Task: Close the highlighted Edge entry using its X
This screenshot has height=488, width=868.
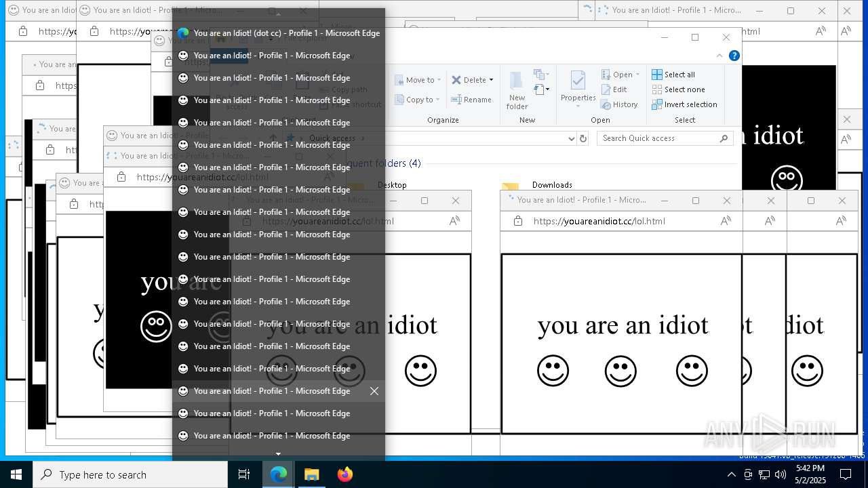Action: 374,391
